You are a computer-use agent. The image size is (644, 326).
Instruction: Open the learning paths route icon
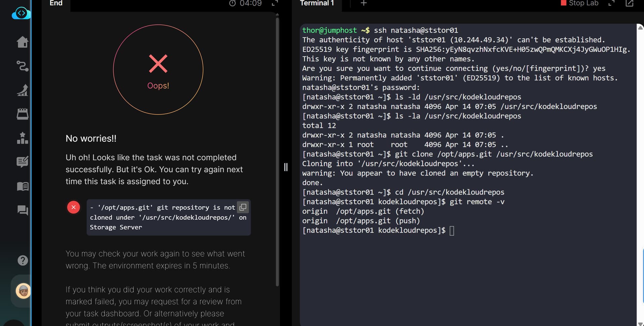[22, 66]
